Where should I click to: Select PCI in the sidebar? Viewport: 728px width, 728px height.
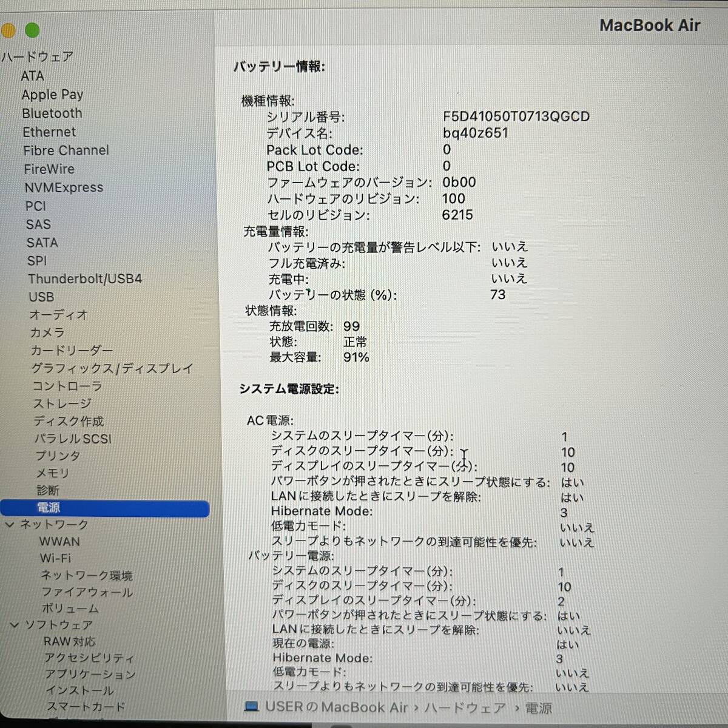36,206
